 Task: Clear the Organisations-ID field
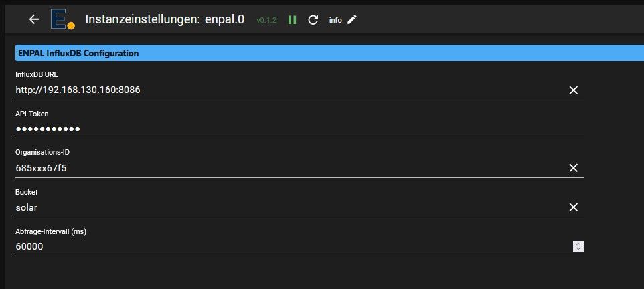[573, 168]
